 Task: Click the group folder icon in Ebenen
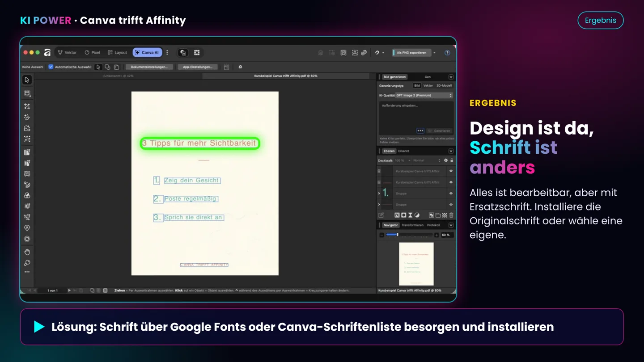coord(438,215)
